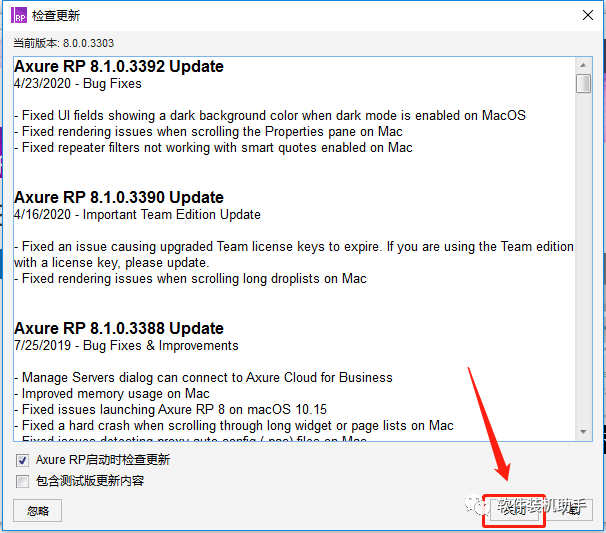Click the 检查更新 window title text
Screen dimensions: 606x533
point(56,15)
